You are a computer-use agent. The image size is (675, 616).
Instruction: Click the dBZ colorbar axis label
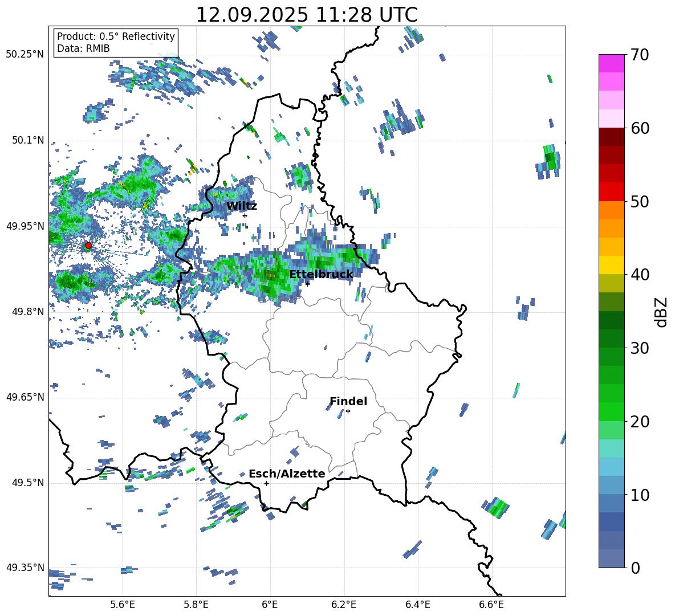click(662, 312)
